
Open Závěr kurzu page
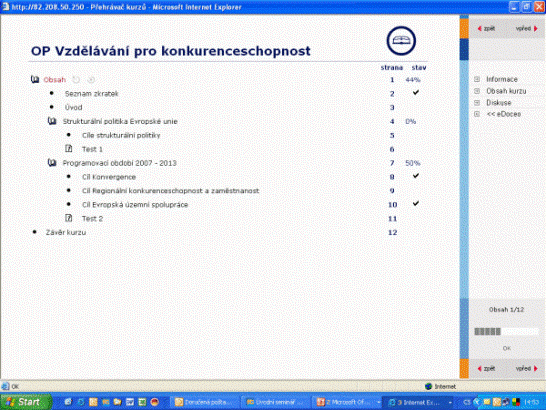pos(66,232)
